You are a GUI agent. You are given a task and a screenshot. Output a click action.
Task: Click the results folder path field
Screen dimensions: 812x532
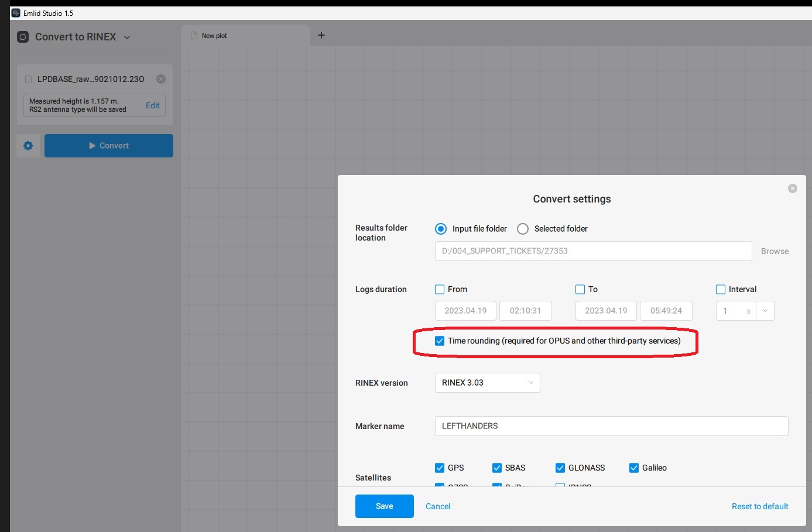click(593, 251)
